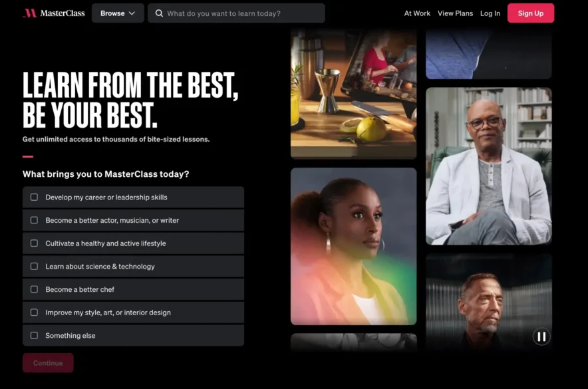This screenshot has height=389, width=588.
Task: Pause the background video playback
Action: 541,336
